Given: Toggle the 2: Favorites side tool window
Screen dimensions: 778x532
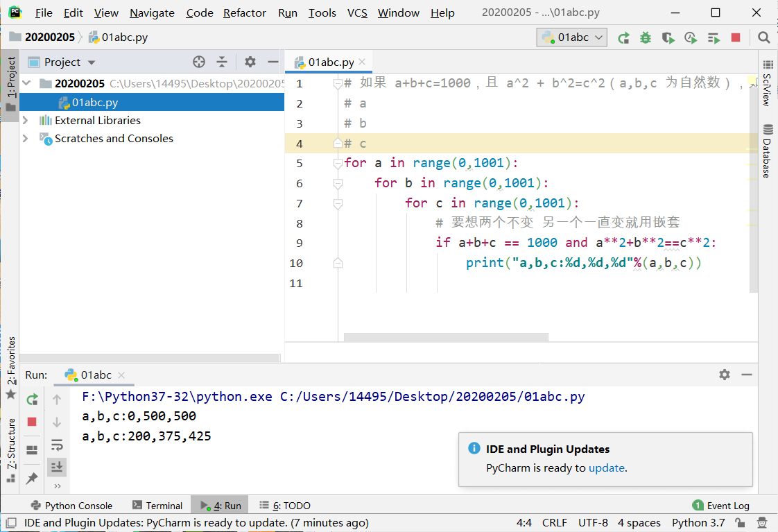Looking at the screenshot, I should [10, 367].
